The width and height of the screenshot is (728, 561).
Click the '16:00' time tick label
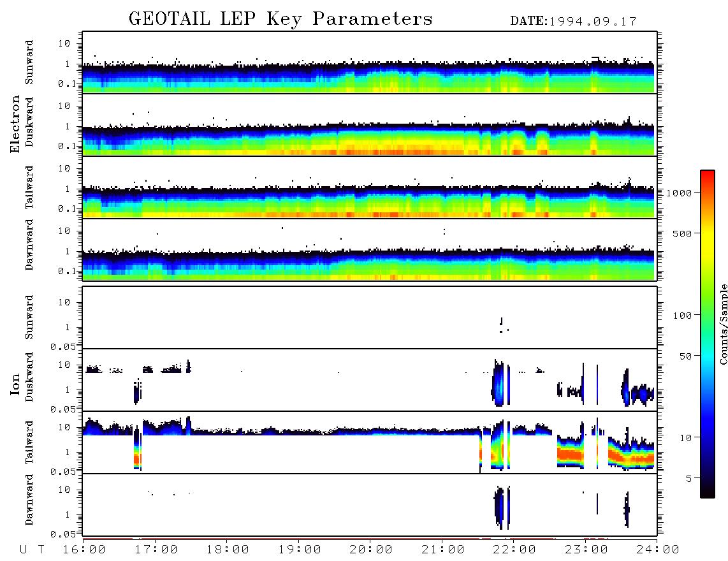(85, 550)
